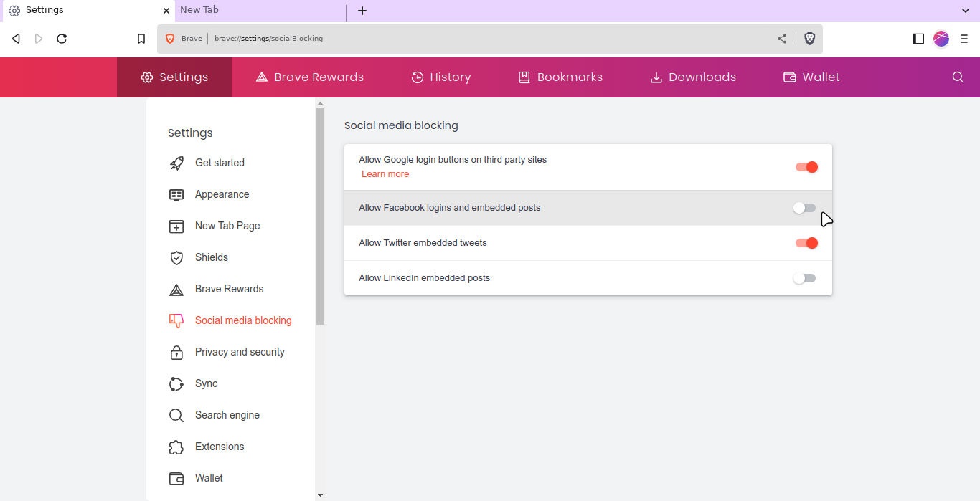
Task: Disable Google login buttons toggle
Action: [x=806, y=167]
